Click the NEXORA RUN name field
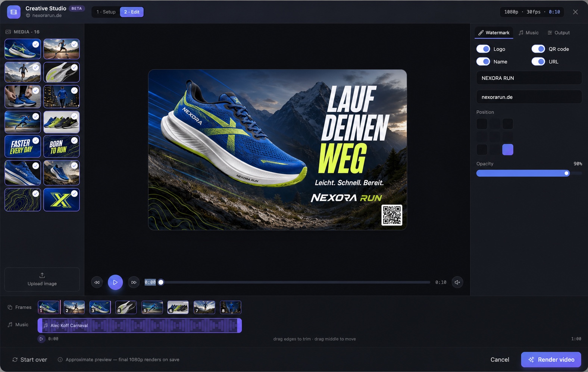 [529, 78]
